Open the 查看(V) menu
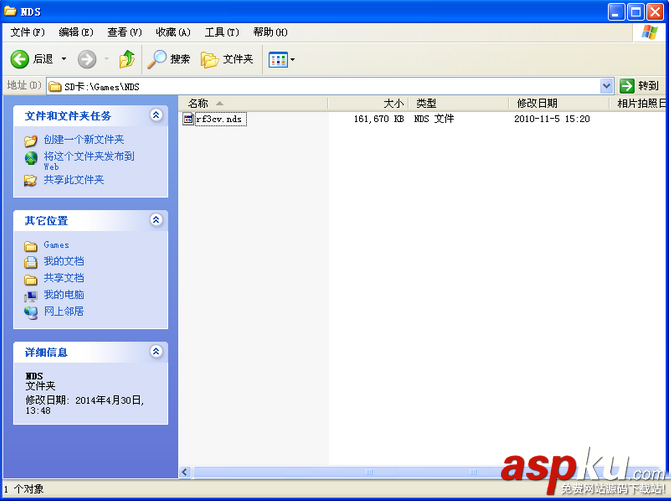 pos(125,32)
